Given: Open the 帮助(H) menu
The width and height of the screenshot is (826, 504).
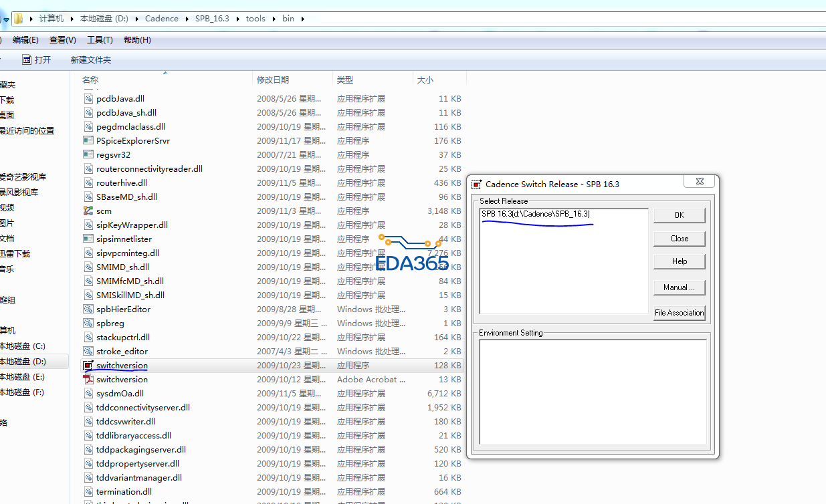Looking at the screenshot, I should point(137,40).
